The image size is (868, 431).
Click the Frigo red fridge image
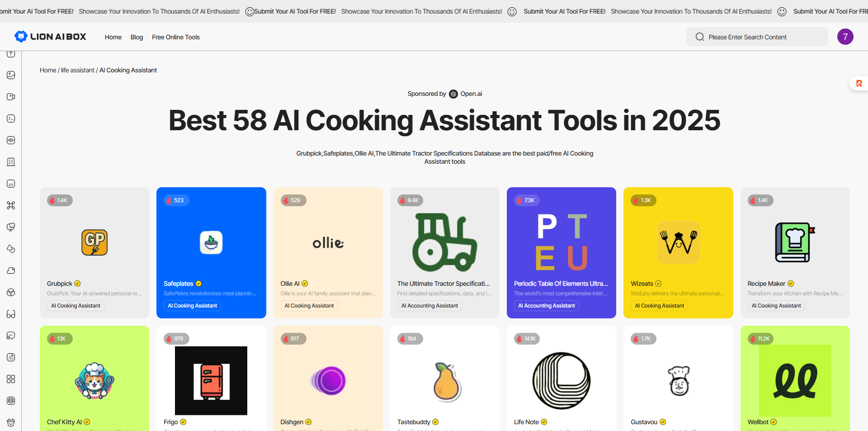[211, 381]
